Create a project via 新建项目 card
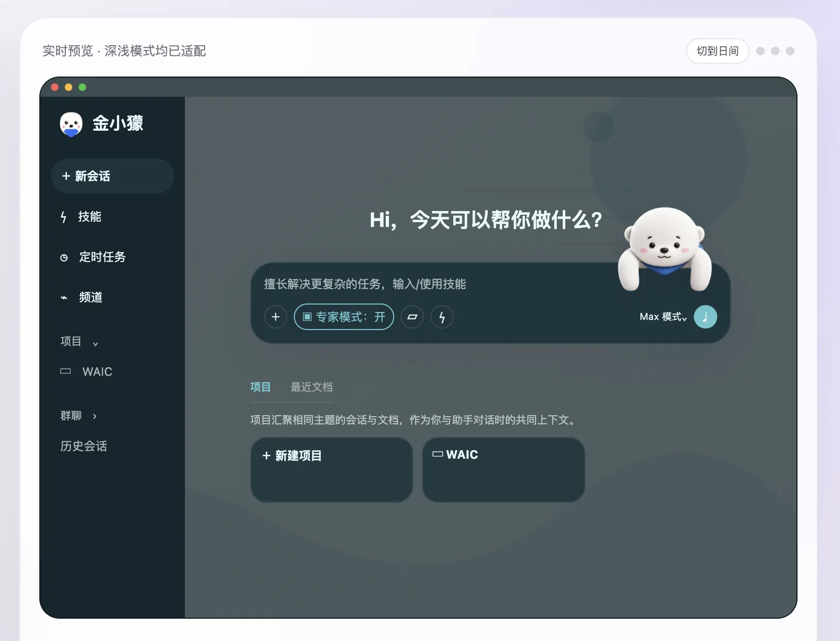The height and width of the screenshot is (641, 840). pos(332,470)
